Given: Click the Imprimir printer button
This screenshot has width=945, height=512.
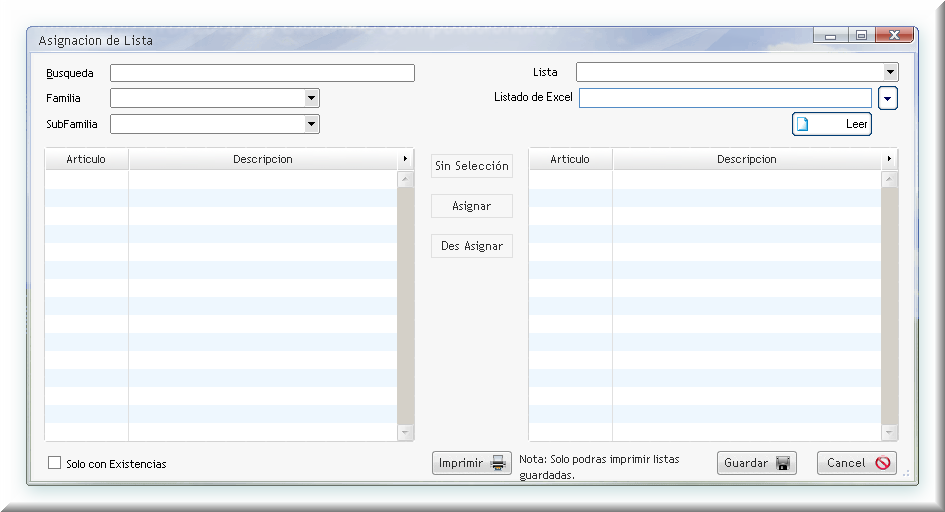Looking at the screenshot, I should [473, 463].
